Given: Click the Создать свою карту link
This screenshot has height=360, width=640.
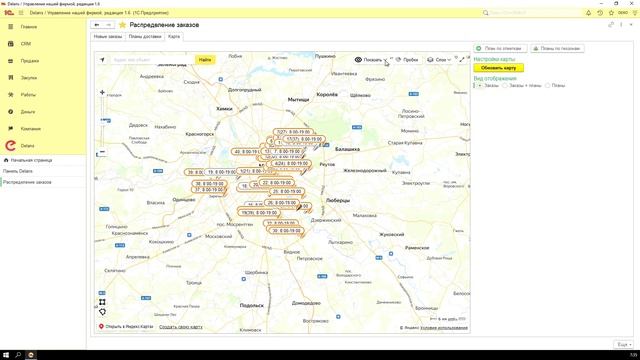Looking at the screenshot, I should (180, 327).
